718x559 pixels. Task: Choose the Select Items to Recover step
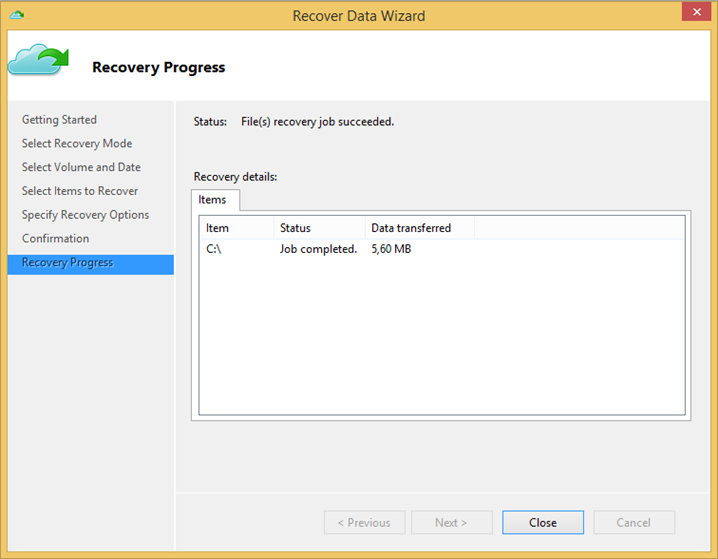[80, 191]
